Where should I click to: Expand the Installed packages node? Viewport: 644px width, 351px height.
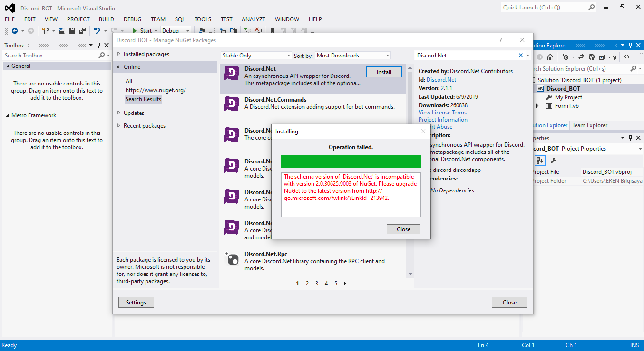point(119,54)
